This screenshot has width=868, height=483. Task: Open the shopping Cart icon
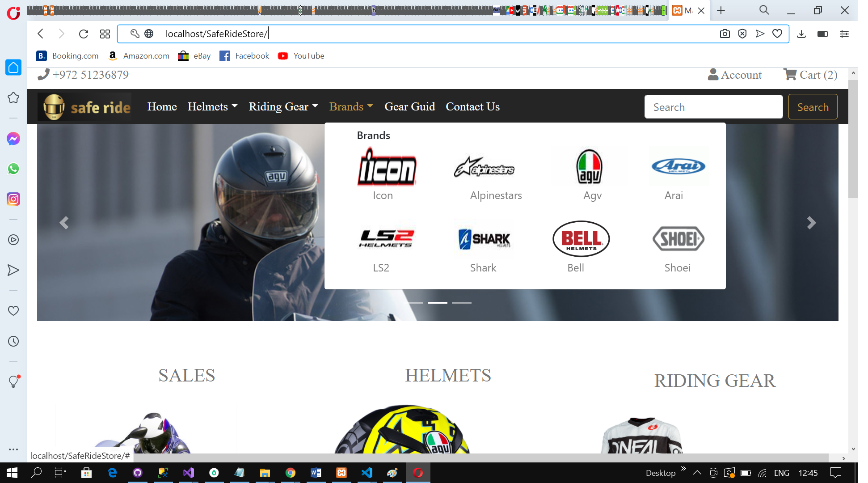(790, 74)
